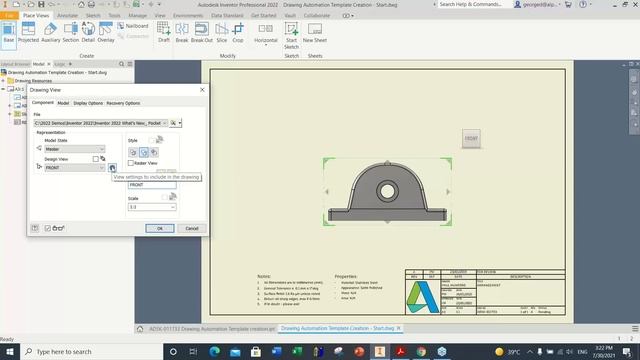Open Windows Start menu

[9, 351]
